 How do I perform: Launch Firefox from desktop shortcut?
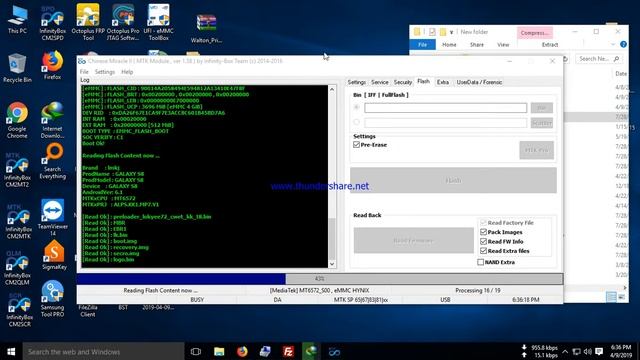[53, 65]
